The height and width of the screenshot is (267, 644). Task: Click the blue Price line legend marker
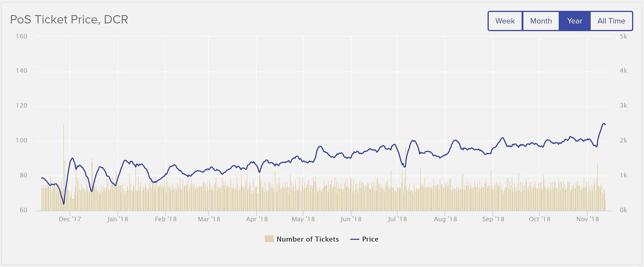(x=355, y=239)
